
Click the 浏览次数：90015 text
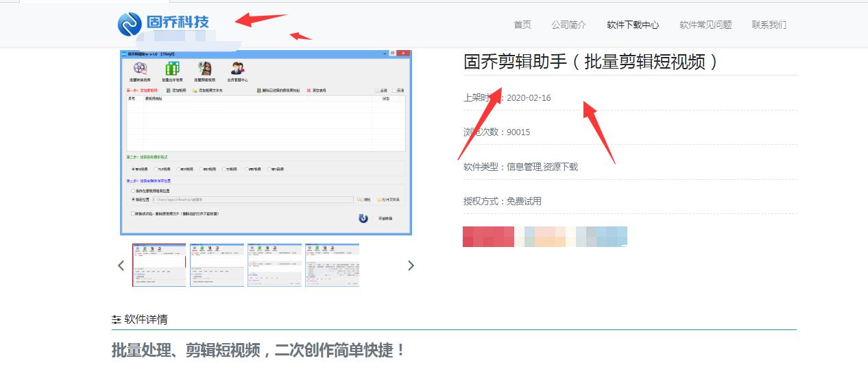(x=497, y=132)
